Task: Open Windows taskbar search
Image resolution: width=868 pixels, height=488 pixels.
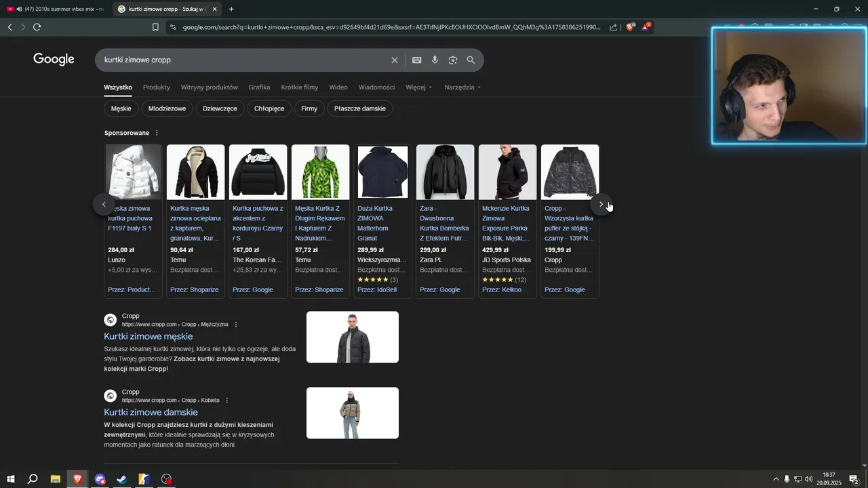Action: click(x=33, y=479)
